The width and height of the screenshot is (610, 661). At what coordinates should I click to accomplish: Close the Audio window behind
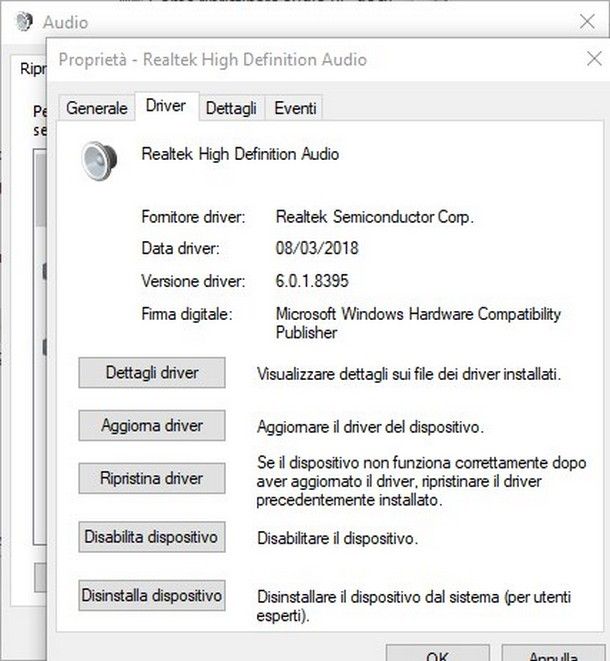click(x=587, y=21)
